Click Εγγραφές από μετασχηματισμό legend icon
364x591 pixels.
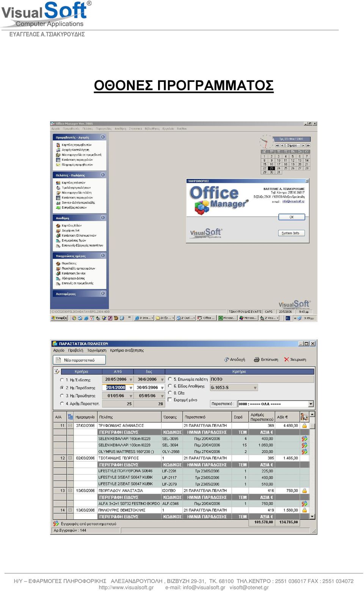tap(56, 523)
